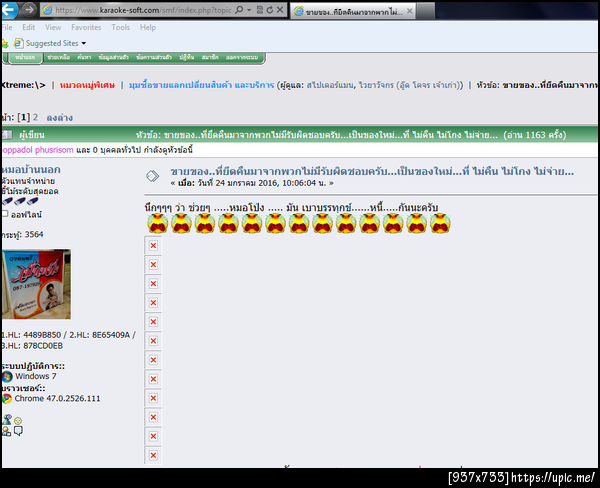Screen dimensions: 600x488
Task: Click the topmost broken image placeholder
Action: (x=153, y=245)
